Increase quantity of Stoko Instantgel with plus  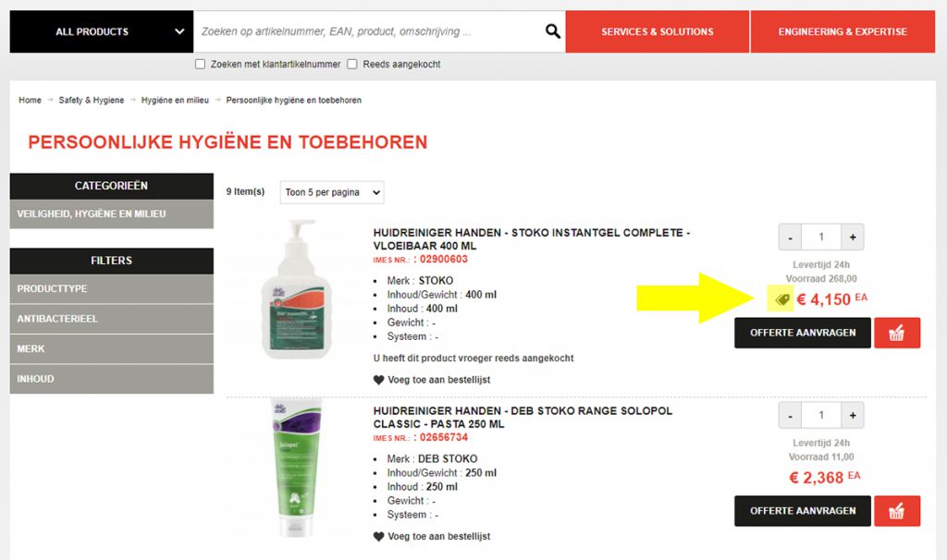point(852,237)
